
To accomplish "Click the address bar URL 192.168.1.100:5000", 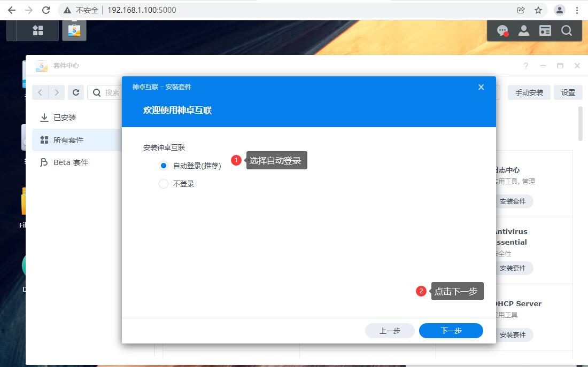I will point(142,10).
